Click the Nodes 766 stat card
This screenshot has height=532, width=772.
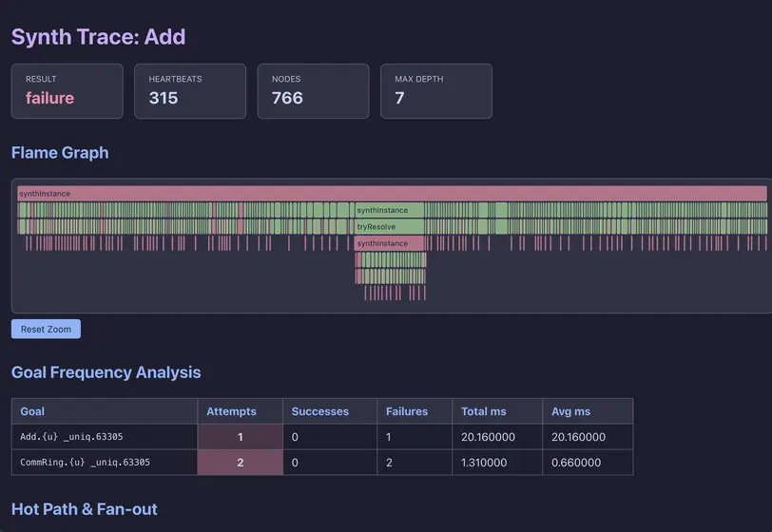point(313,91)
